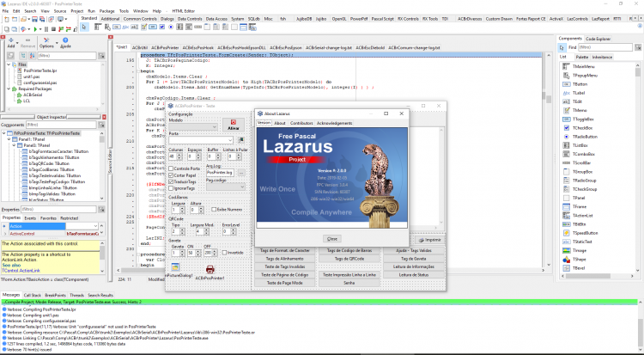Click the TImage icon in the Components list

[x=567, y=250]
